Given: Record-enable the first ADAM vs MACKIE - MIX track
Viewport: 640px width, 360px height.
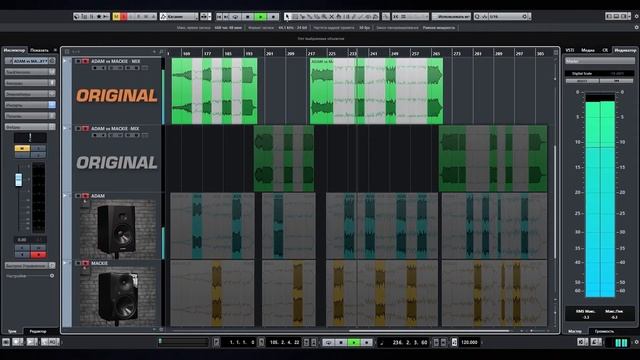Looking at the screenshot, I should pos(85,61).
